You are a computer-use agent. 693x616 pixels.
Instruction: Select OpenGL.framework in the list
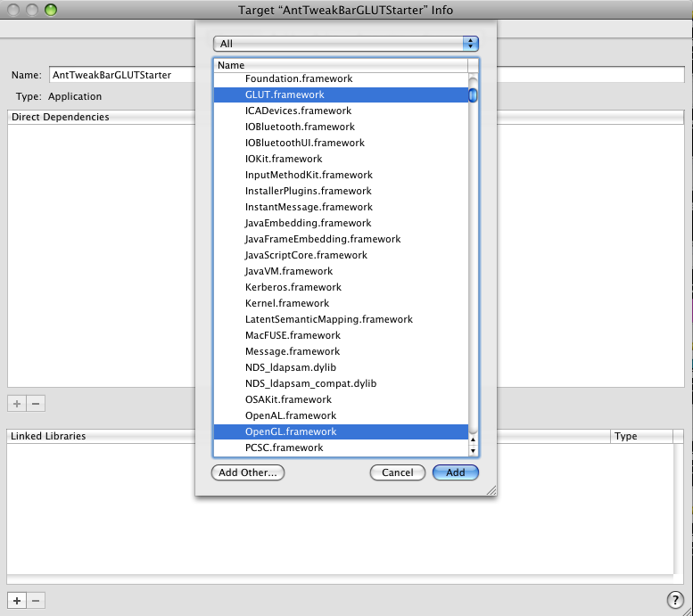pyautogui.click(x=291, y=431)
